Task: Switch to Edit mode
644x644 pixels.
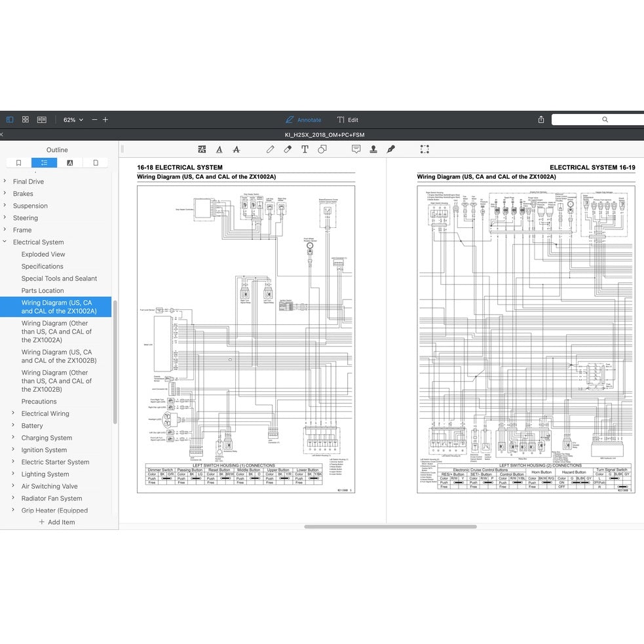Action: pyautogui.click(x=347, y=120)
